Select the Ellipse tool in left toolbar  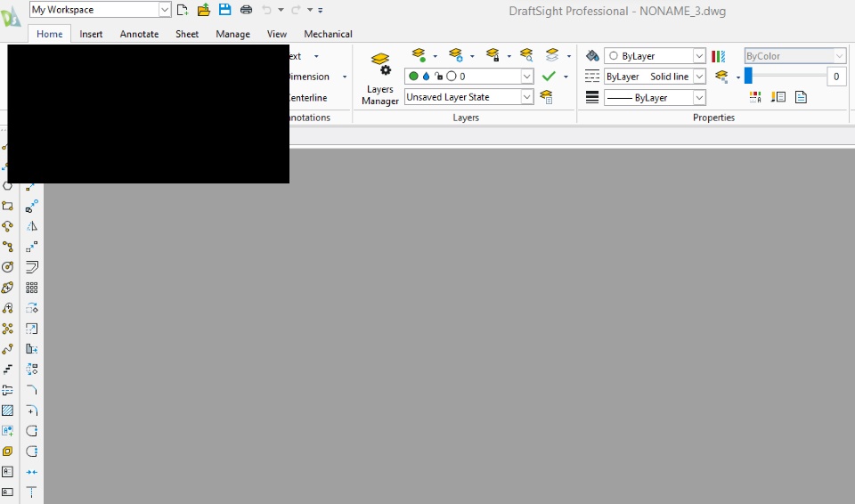click(x=8, y=288)
